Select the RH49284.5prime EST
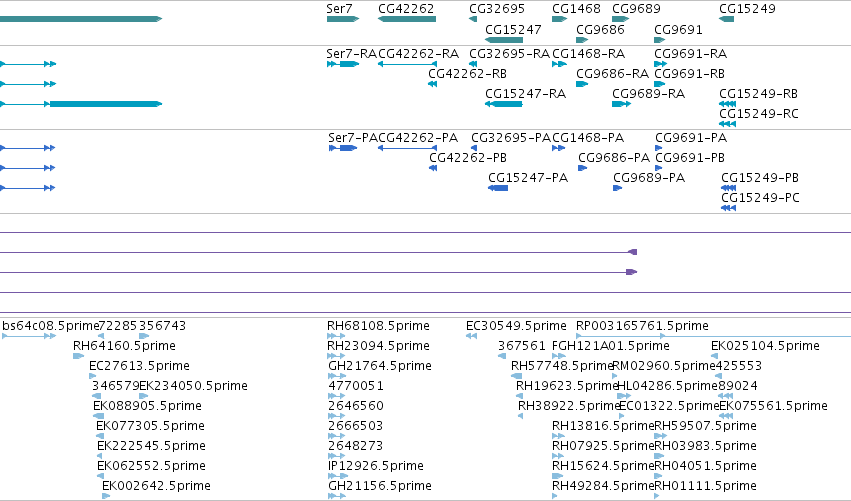This screenshot has height=501, width=851. tap(555, 496)
